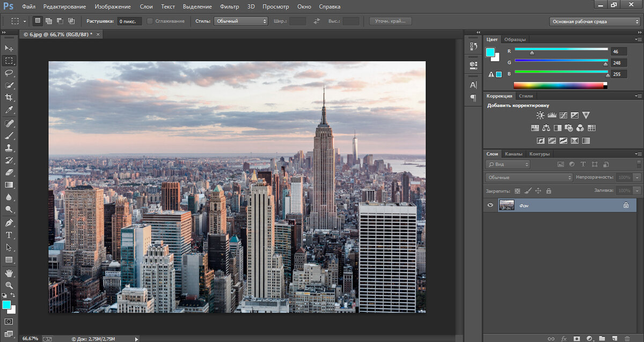Open the Фильтр menu
Viewport: 644px width, 342px height.
point(229,6)
